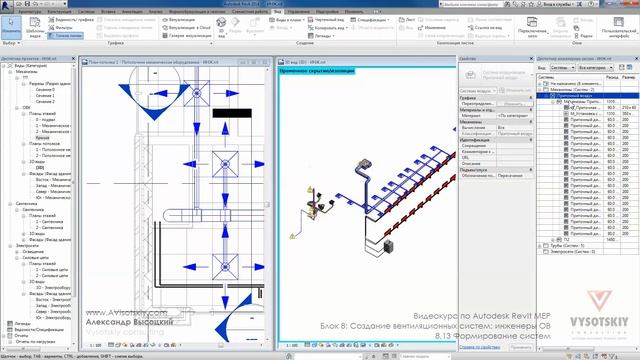Toggle Thin Lines (Тонкие линии)

(x=65, y=36)
